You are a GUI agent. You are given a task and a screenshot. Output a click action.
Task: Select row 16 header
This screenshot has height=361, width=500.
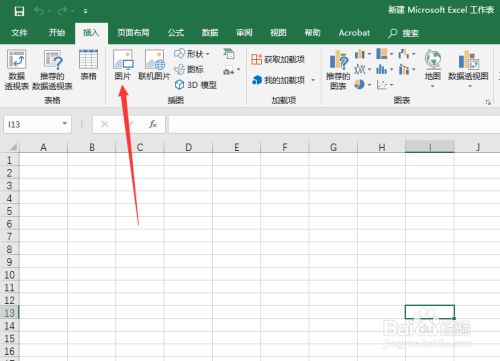tap(10, 351)
